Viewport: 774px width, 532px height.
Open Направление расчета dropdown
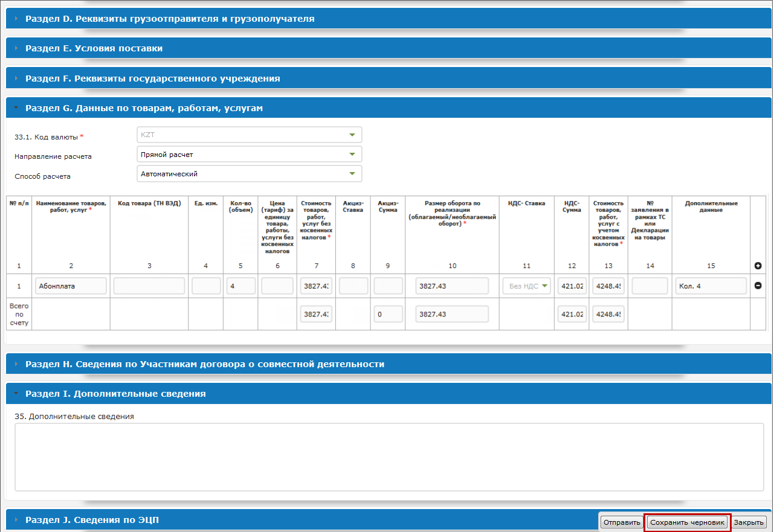[250, 154]
